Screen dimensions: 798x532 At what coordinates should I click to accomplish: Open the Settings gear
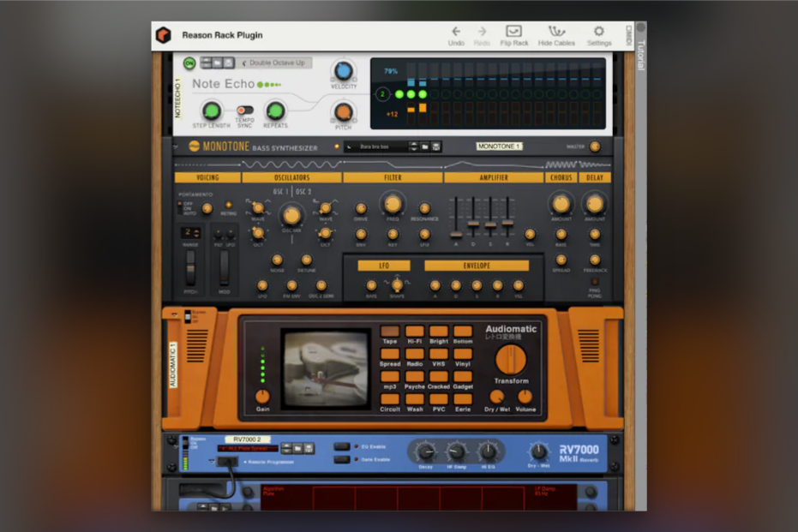[x=599, y=32]
